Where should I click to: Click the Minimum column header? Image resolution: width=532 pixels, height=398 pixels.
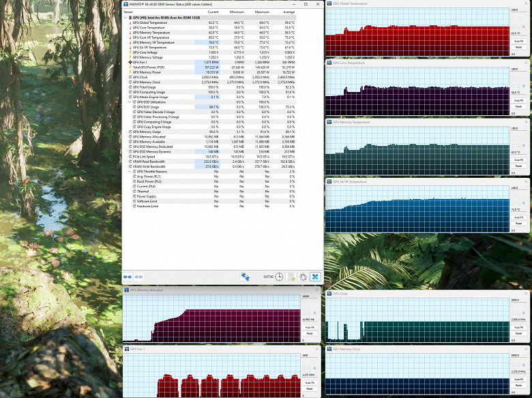pyautogui.click(x=233, y=12)
